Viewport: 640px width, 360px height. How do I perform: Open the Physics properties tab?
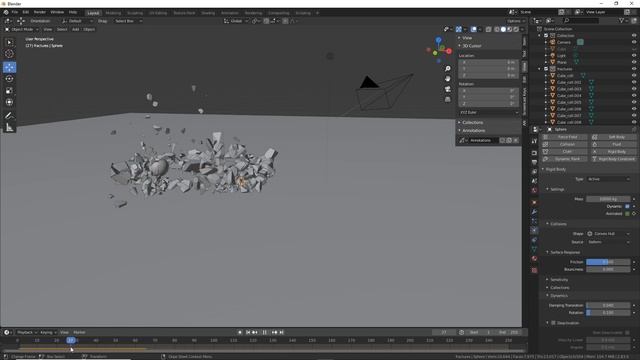[534, 231]
